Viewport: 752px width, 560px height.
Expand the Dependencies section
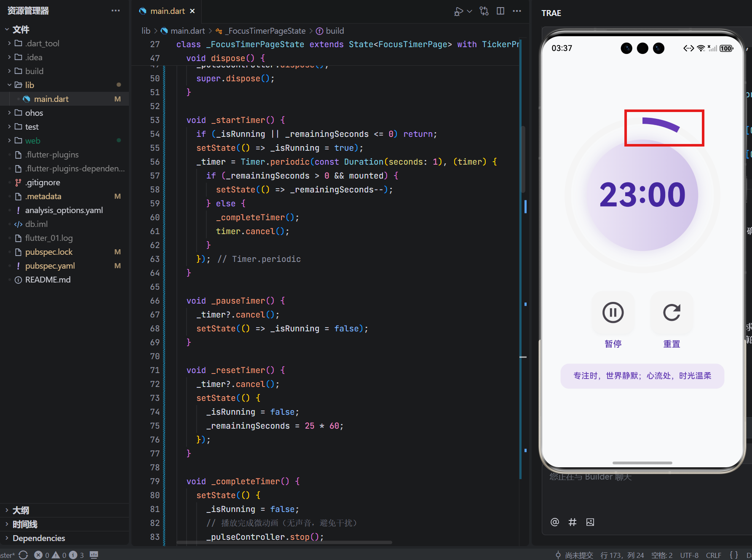click(x=38, y=538)
